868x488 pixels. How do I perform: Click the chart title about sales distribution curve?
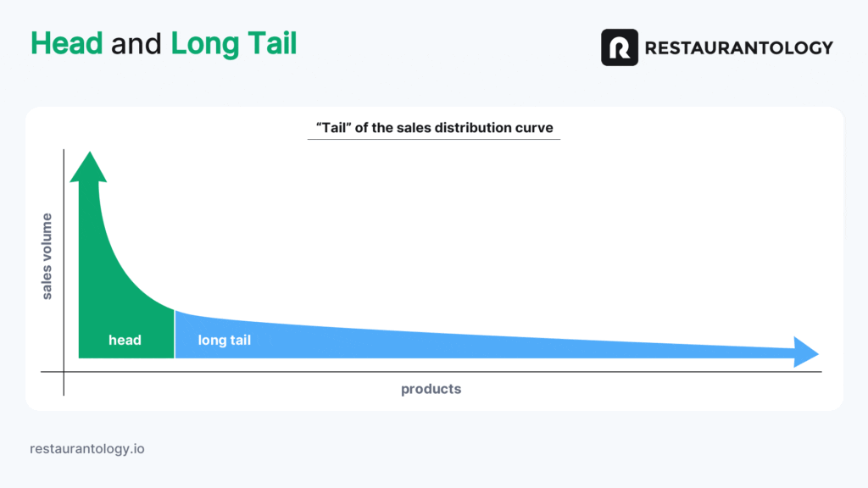434,128
